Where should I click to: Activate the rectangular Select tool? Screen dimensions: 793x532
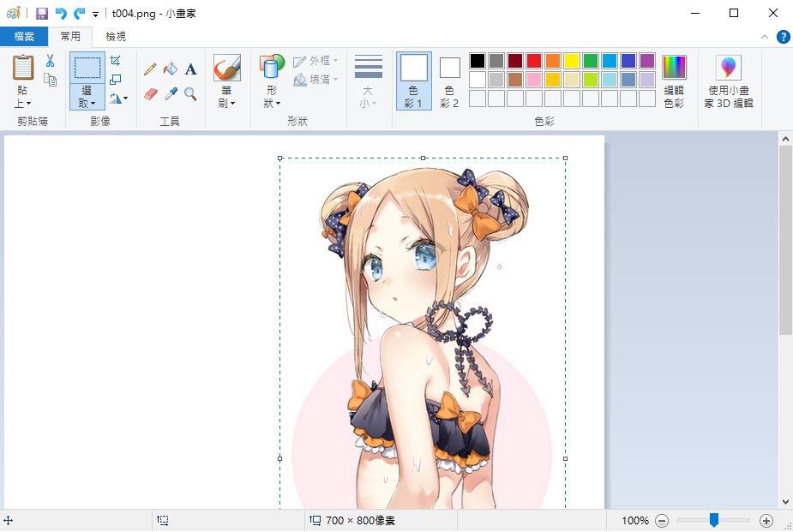(87, 68)
